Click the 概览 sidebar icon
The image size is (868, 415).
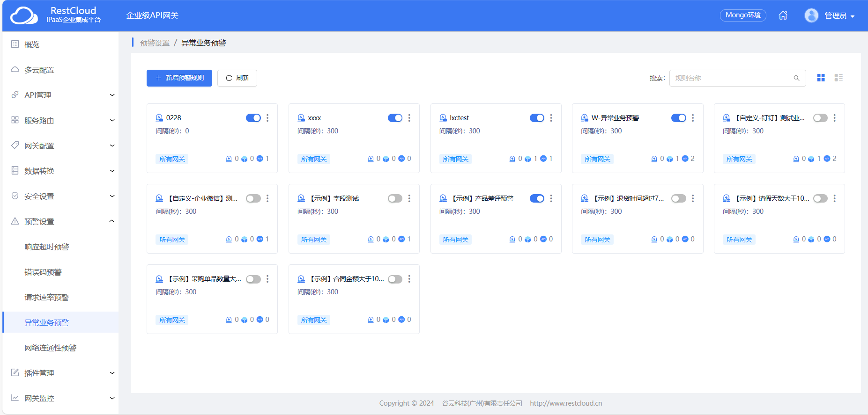click(15, 44)
